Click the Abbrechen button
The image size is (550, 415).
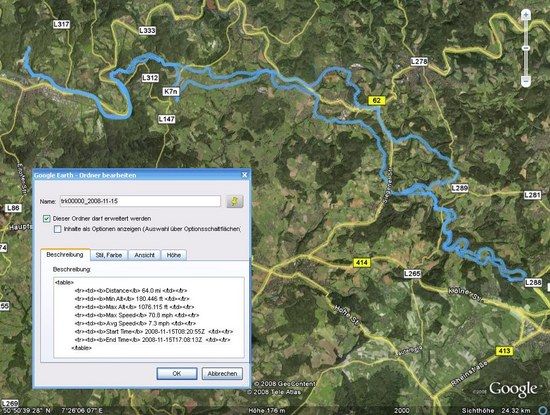coord(222,374)
